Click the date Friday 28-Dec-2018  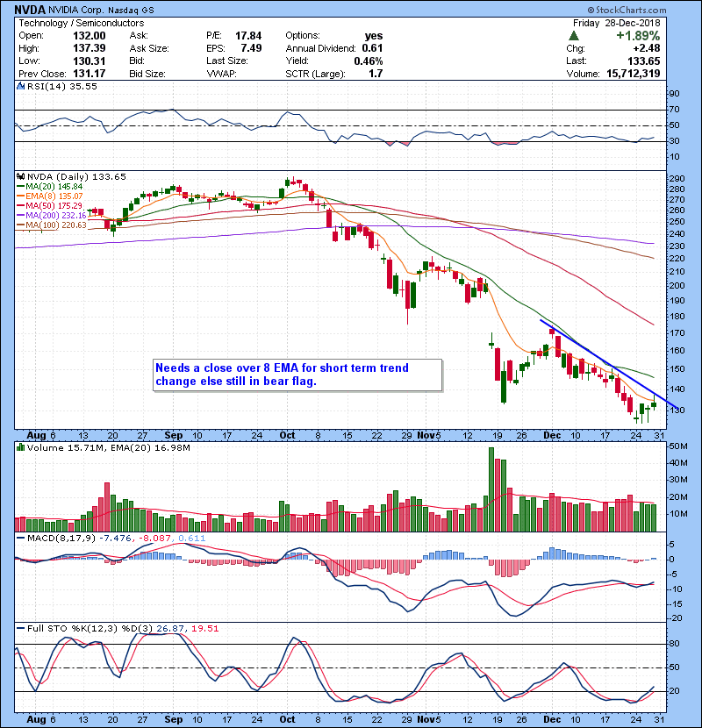point(617,23)
